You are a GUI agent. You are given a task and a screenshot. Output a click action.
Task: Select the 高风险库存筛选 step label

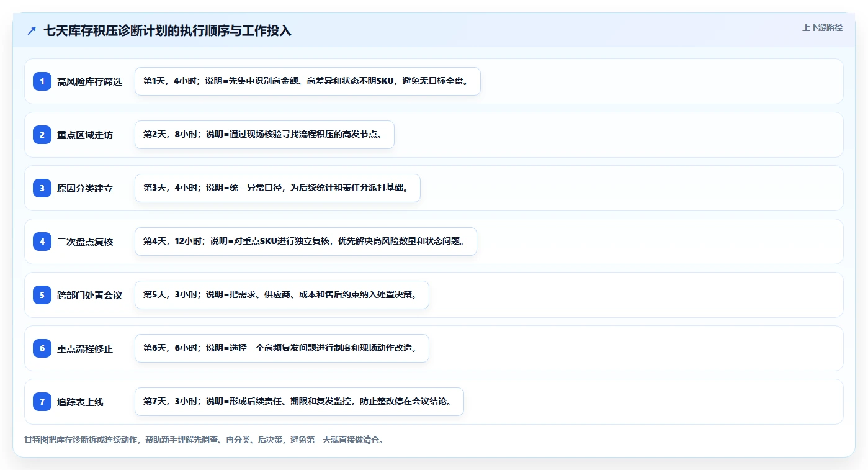pyautogui.click(x=90, y=82)
